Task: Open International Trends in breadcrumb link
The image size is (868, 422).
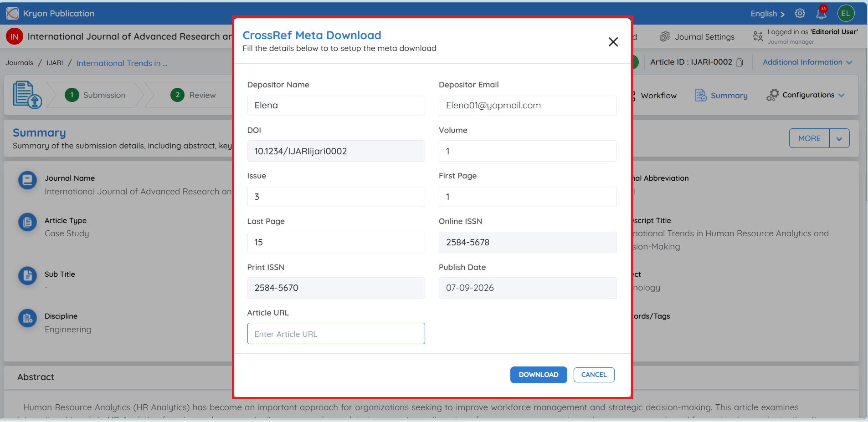Action: (122, 63)
